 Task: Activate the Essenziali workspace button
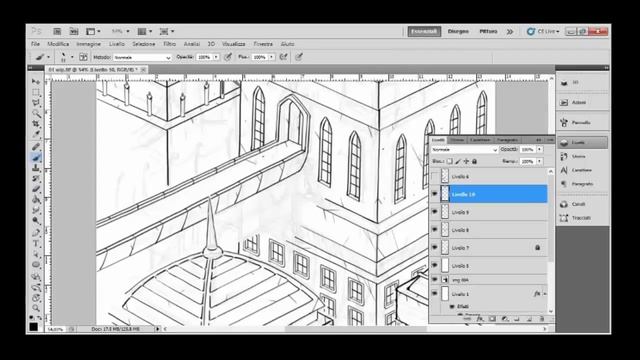424,31
